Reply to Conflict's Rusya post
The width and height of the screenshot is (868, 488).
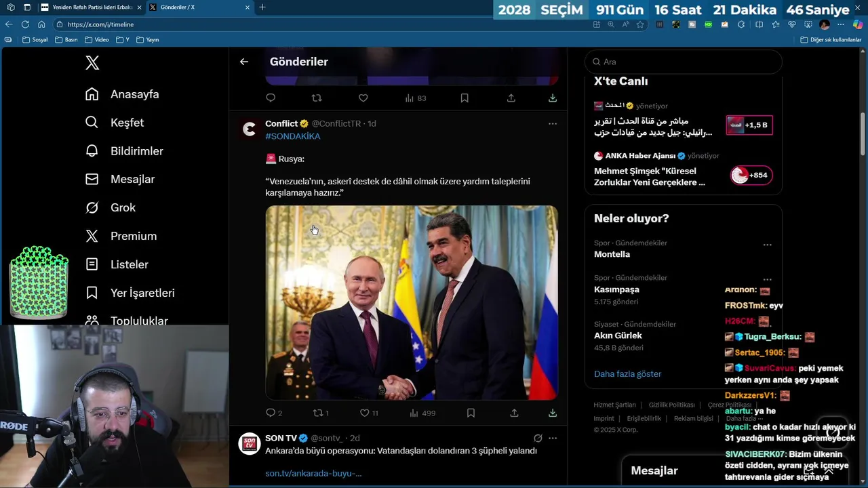pyautogui.click(x=274, y=413)
